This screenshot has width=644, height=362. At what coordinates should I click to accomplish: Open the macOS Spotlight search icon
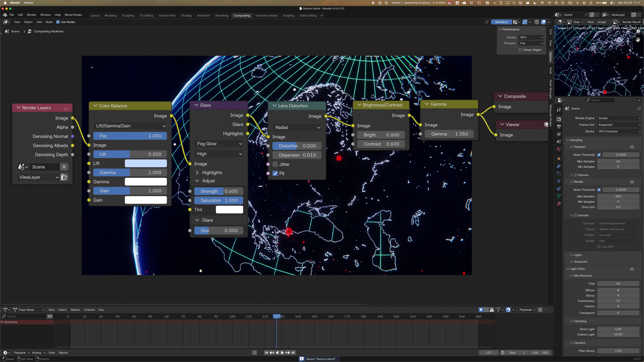coord(514,3)
